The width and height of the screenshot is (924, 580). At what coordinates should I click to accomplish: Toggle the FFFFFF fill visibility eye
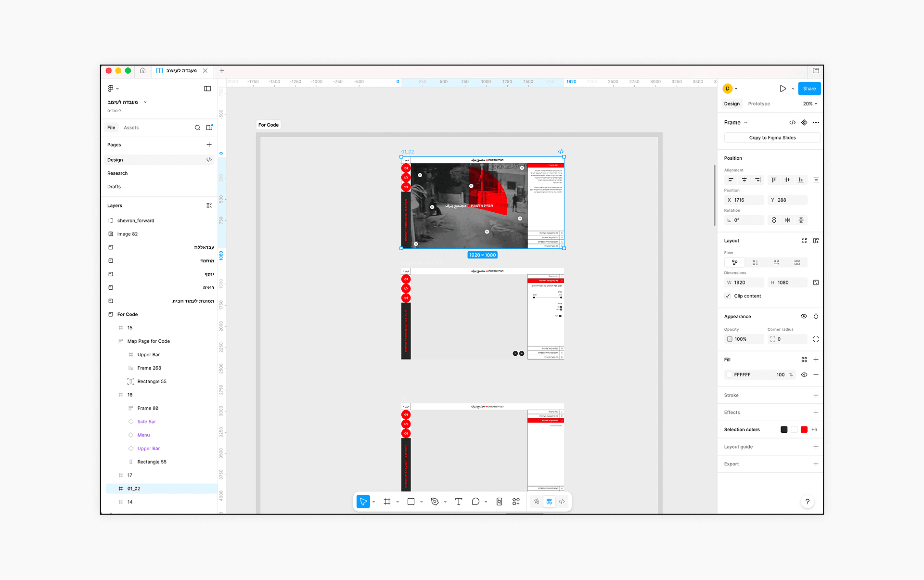804,374
